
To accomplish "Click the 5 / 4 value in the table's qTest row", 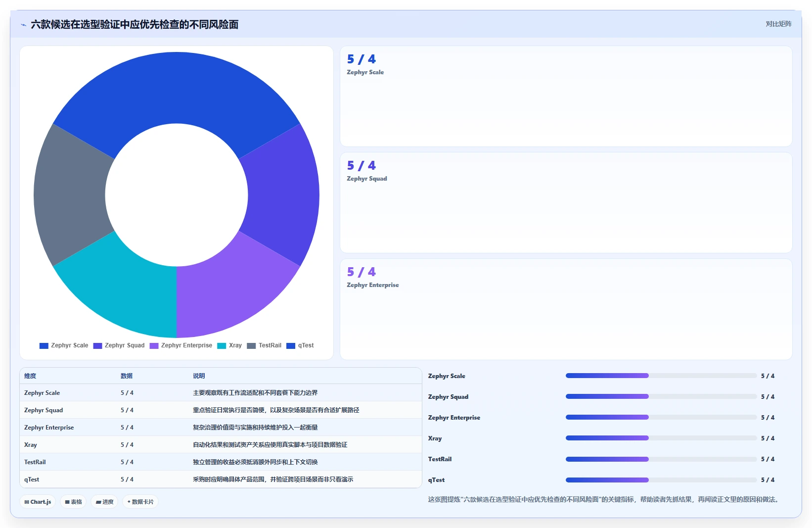I will (x=127, y=480).
